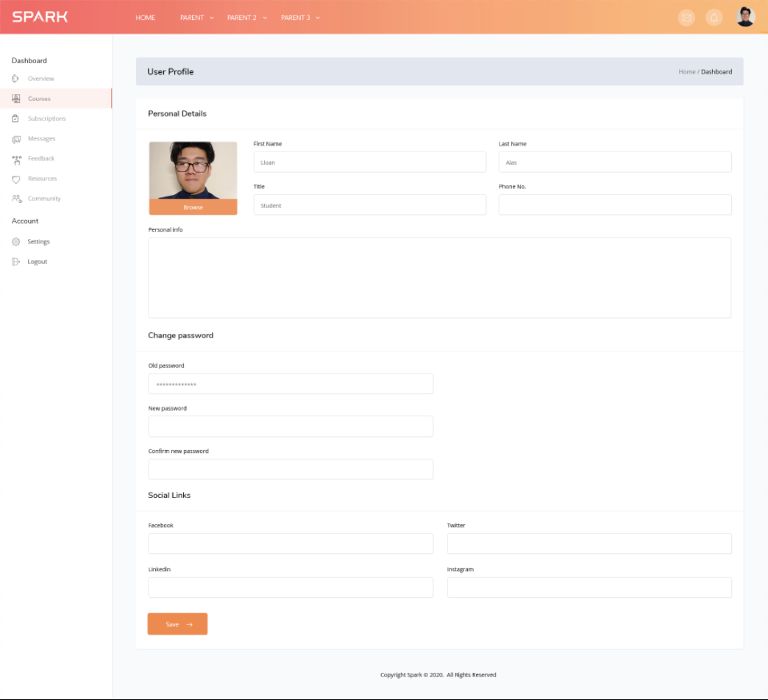768x700 pixels.
Task: Focus the Title field
Action: coord(370,204)
